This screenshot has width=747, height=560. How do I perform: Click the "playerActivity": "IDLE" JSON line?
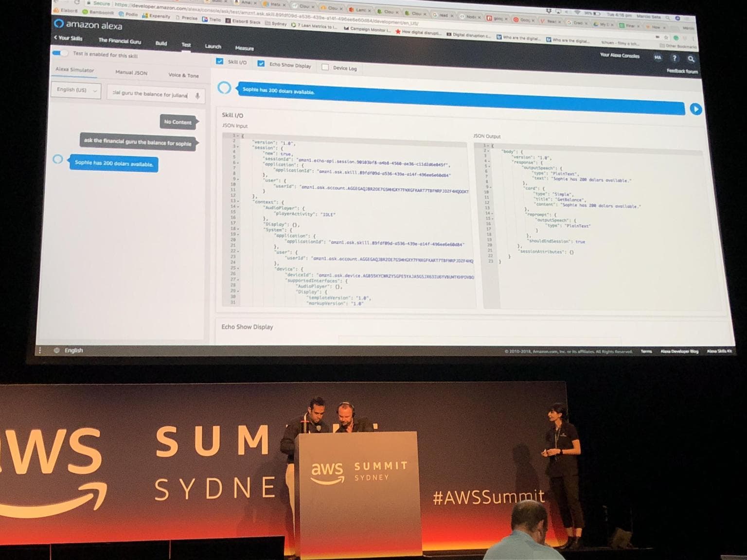click(305, 214)
